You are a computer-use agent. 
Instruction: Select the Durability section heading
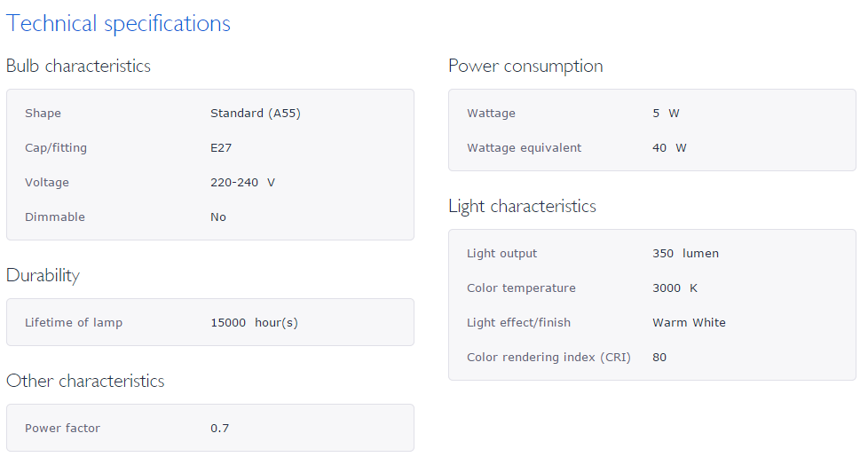[43, 276]
